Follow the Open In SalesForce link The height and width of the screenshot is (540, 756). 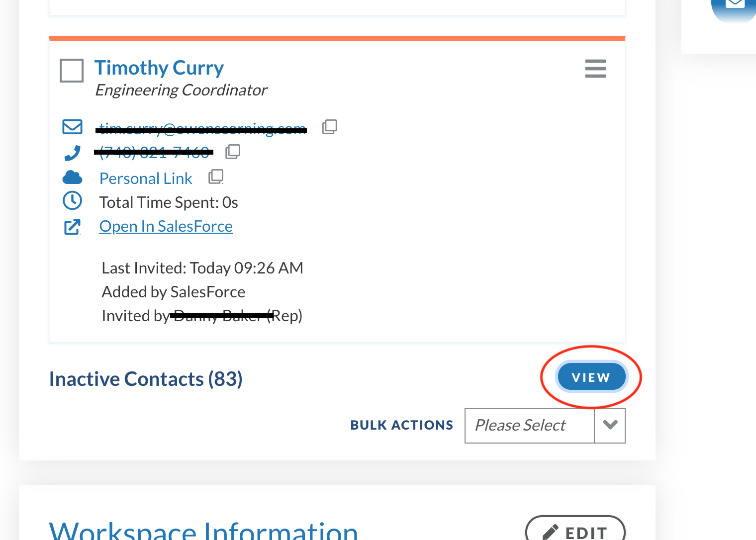pos(166,226)
